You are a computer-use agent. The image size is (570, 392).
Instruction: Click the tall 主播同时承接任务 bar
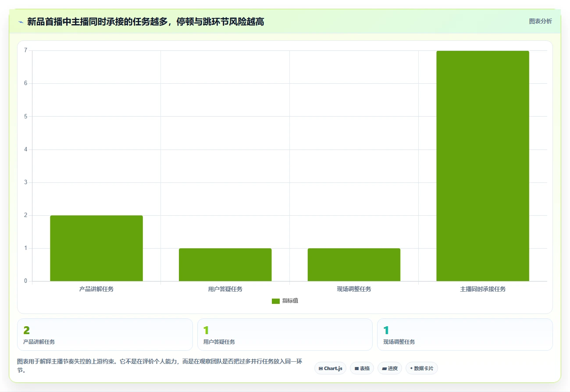coord(483,166)
